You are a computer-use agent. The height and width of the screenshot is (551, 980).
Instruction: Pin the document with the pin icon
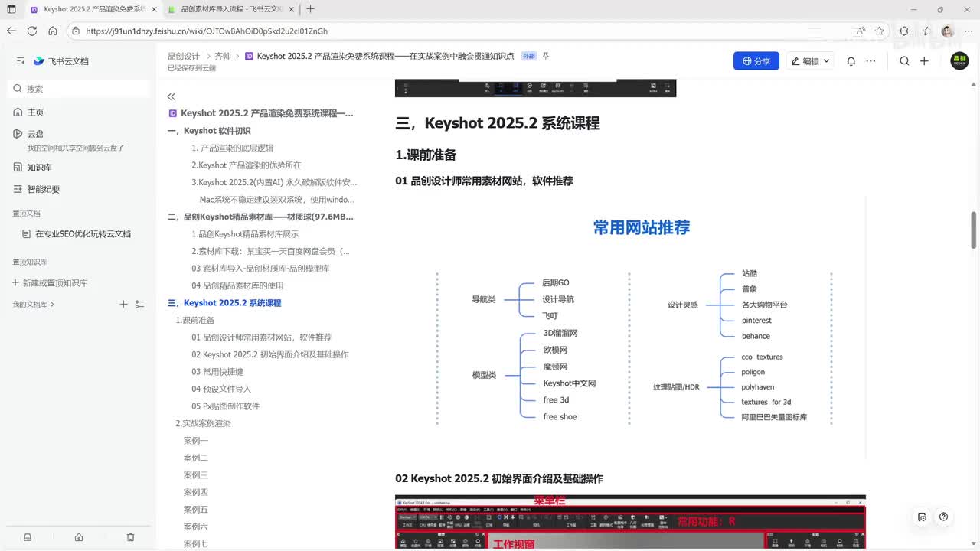point(546,56)
